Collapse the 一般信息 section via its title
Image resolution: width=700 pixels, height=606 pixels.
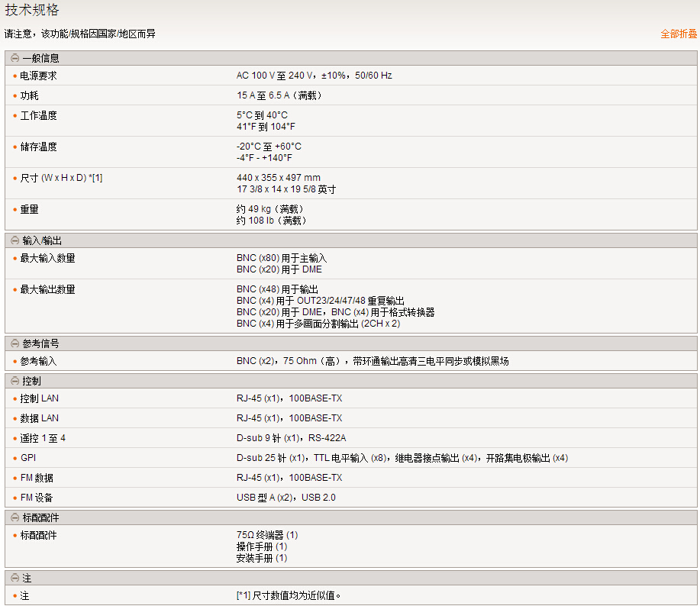pyautogui.click(x=40, y=58)
